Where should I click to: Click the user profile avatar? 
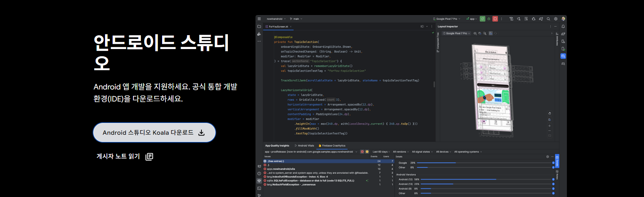pos(563,19)
